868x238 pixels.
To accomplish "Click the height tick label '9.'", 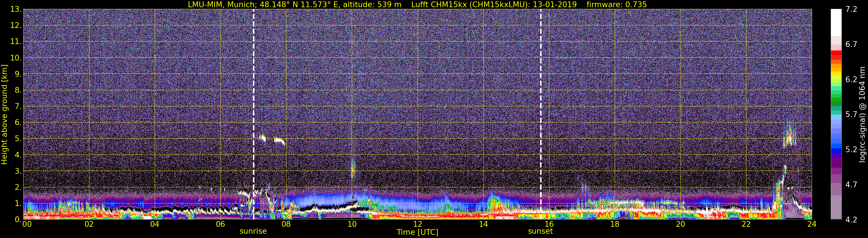I will [18, 74].
